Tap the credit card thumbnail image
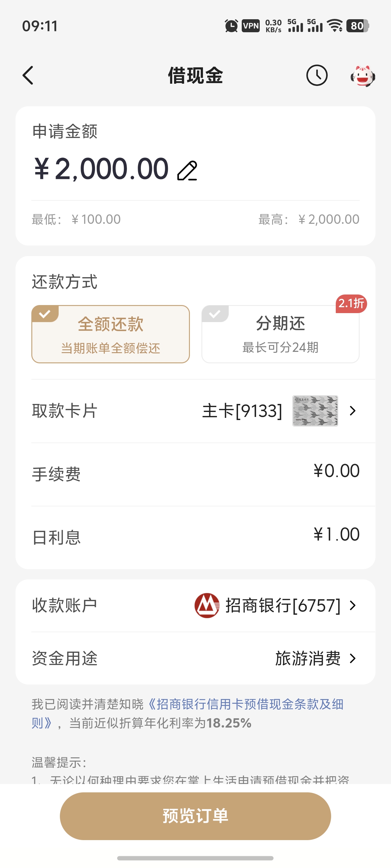 tap(315, 411)
